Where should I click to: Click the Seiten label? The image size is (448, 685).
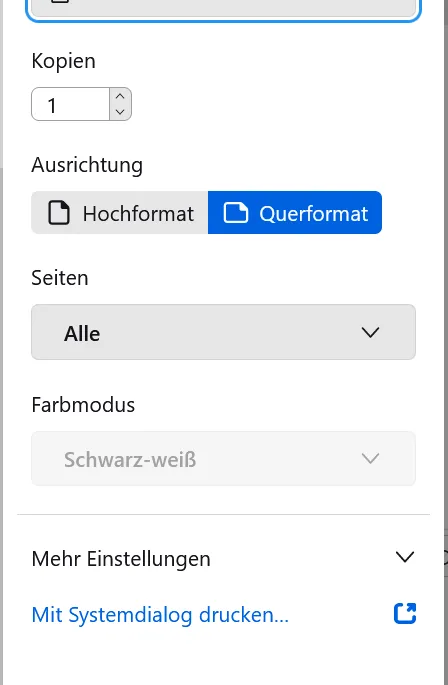[60, 278]
